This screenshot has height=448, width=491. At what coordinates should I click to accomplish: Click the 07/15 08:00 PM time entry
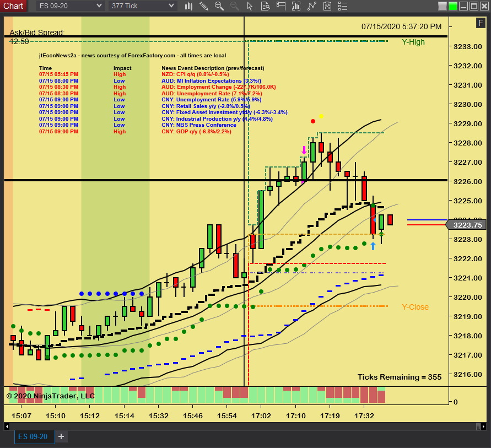(x=58, y=81)
